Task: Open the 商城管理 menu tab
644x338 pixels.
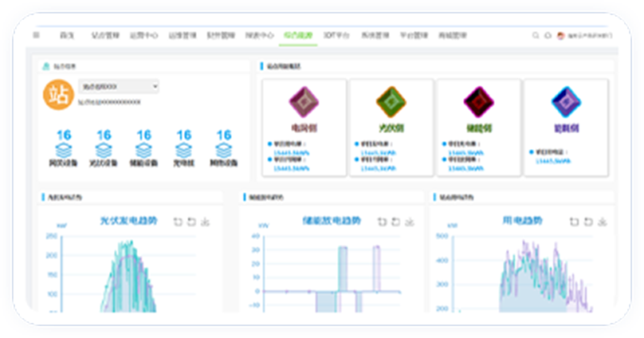Action: [x=453, y=35]
